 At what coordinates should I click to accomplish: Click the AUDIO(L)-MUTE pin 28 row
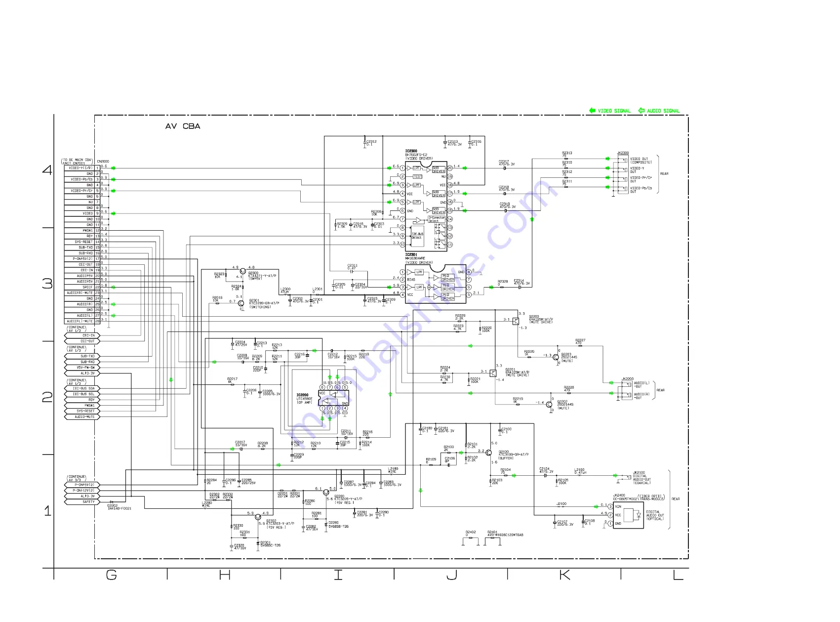[82, 321]
